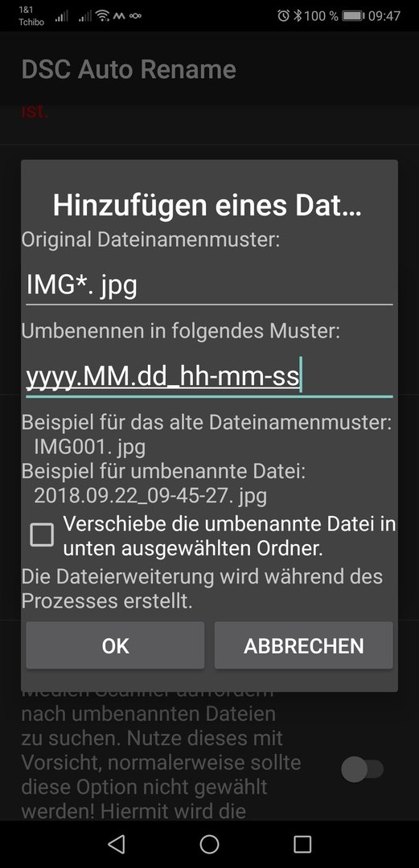419x868 pixels.
Task: Tap the Android back navigation icon
Action: tap(117, 844)
